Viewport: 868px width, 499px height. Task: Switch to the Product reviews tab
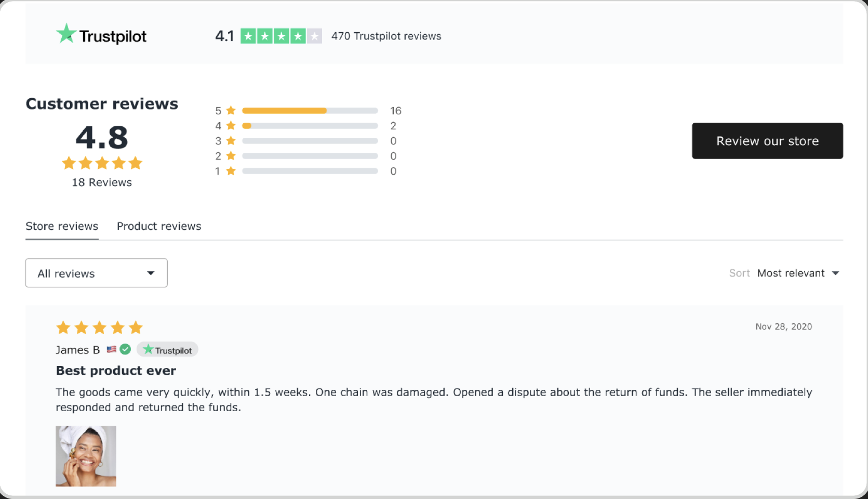(x=159, y=226)
